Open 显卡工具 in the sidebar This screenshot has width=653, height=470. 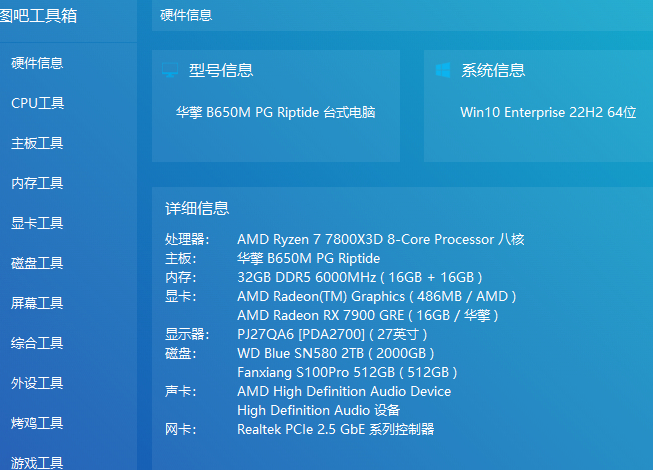pos(37,223)
